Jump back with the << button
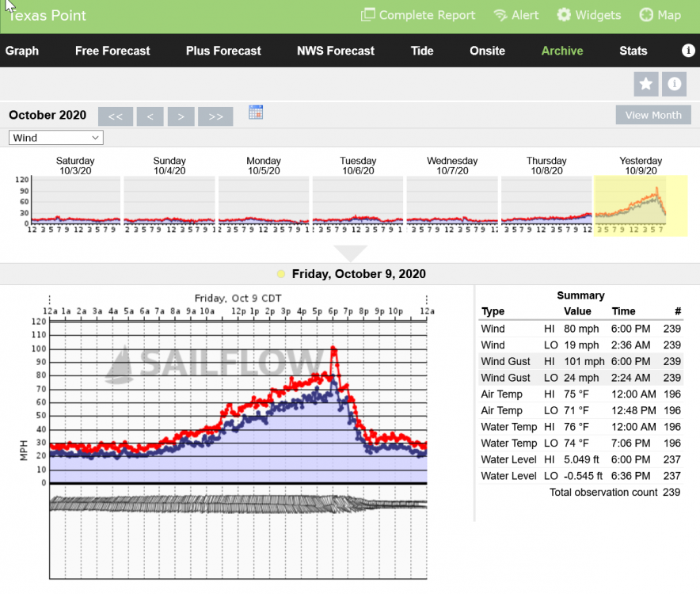The height and width of the screenshot is (594, 700). (x=115, y=116)
